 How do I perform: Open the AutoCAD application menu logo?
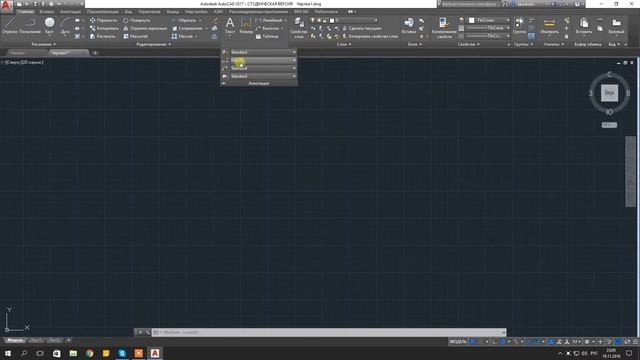point(6,5)
